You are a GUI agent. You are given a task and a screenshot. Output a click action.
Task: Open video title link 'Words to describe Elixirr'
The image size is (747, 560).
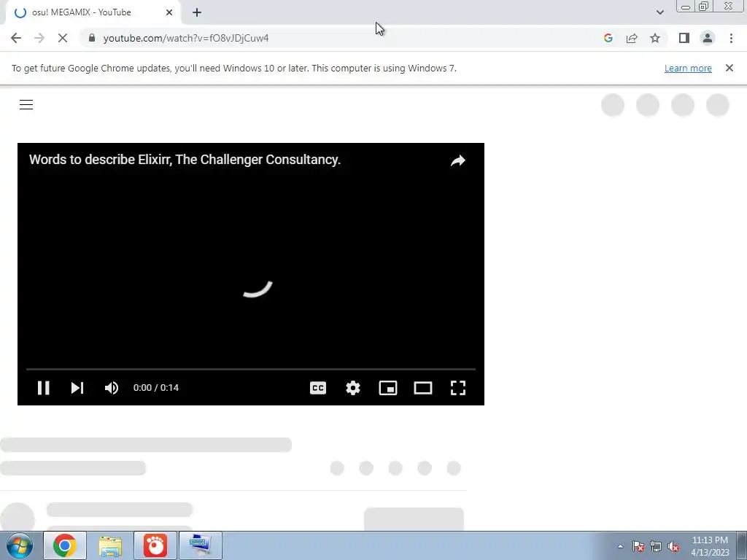click(x=185, y=160)
